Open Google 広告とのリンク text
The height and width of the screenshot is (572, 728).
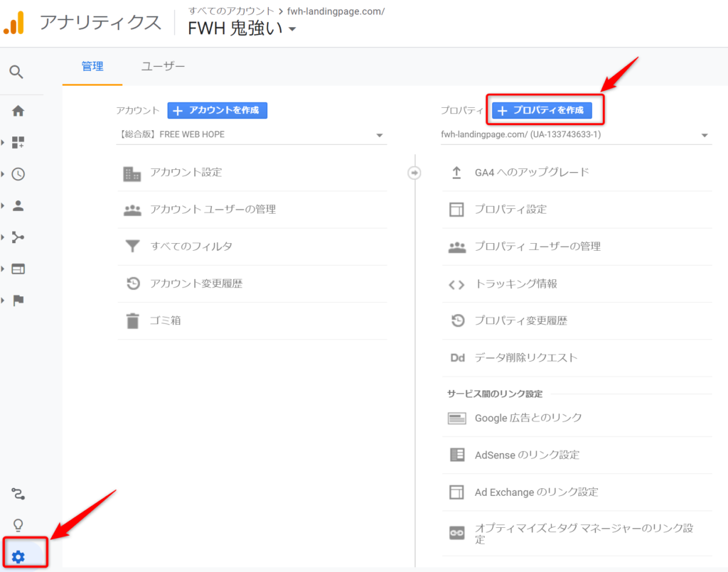528,418
